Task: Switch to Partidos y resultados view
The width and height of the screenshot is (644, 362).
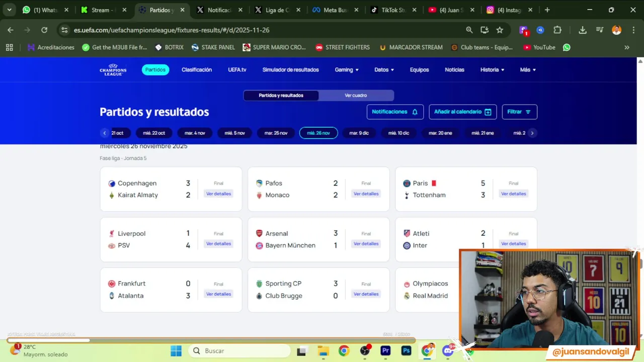Action: click(x=281, y=96)
